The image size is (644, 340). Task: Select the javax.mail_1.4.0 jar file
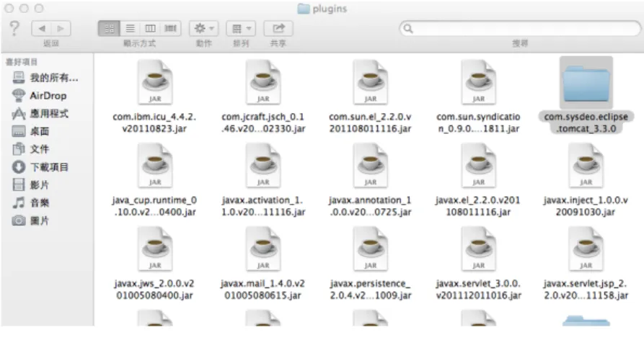click(x=263, y=263)
